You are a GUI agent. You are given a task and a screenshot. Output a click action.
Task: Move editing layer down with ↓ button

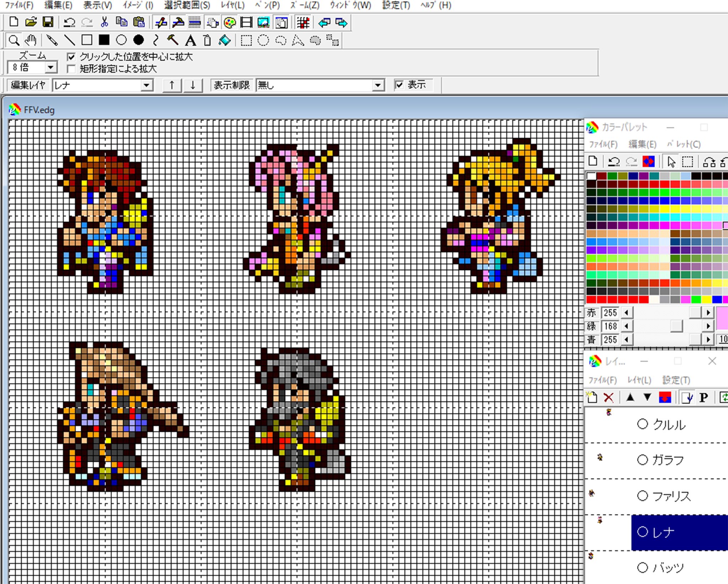(193, 85)
